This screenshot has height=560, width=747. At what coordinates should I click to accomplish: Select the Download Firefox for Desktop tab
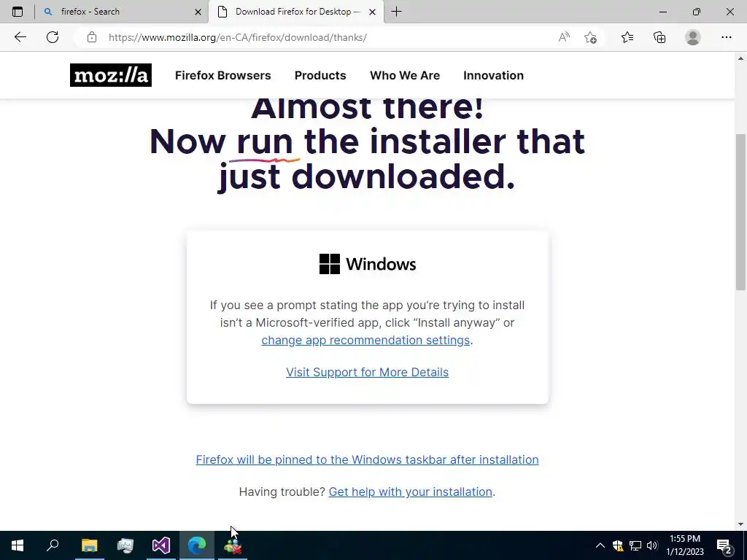(x=296, y=12)
